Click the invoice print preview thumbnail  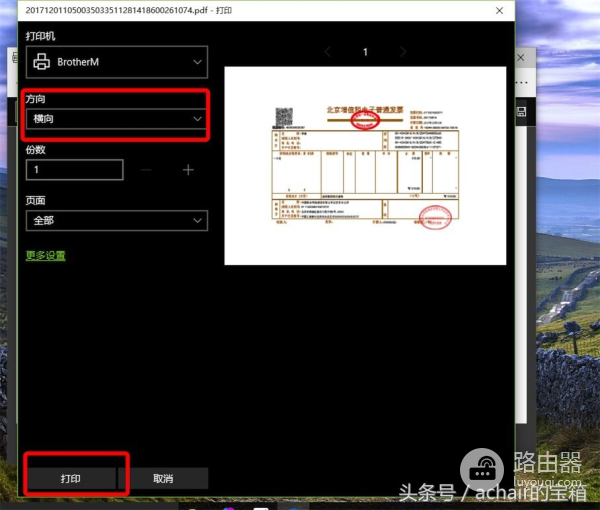point(365,165)
